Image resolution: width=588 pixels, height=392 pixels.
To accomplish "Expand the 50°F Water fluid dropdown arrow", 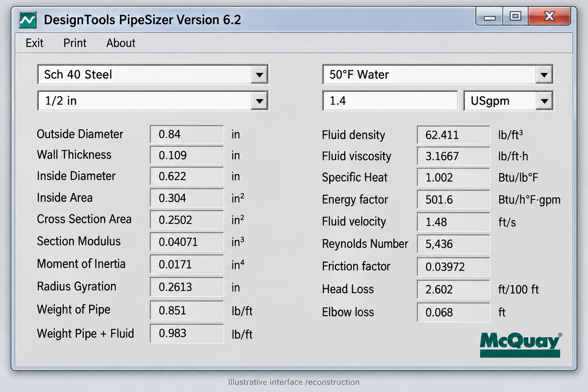I will coord(544,75).
